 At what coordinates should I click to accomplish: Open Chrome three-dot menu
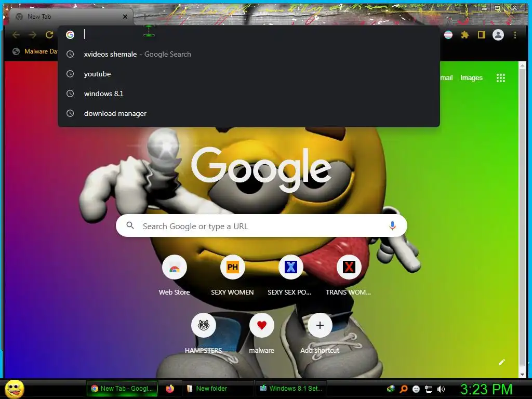tap(515, 35)
